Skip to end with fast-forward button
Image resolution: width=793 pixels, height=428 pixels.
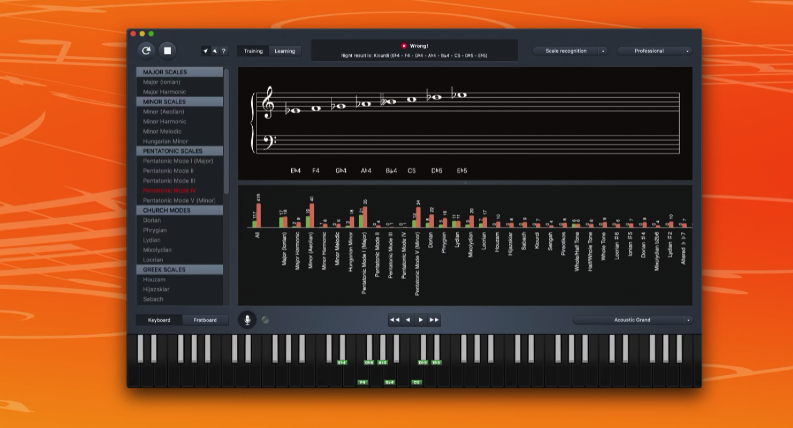(x=434, y=320)
